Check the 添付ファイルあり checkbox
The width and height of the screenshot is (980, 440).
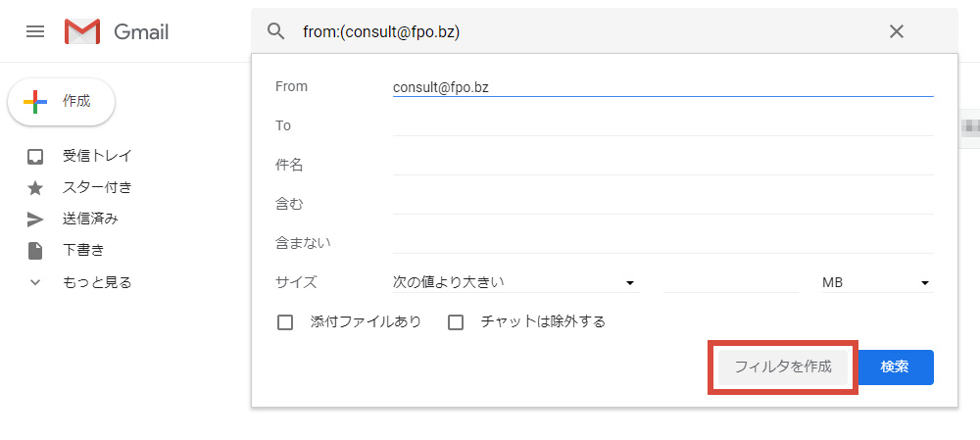285,322
